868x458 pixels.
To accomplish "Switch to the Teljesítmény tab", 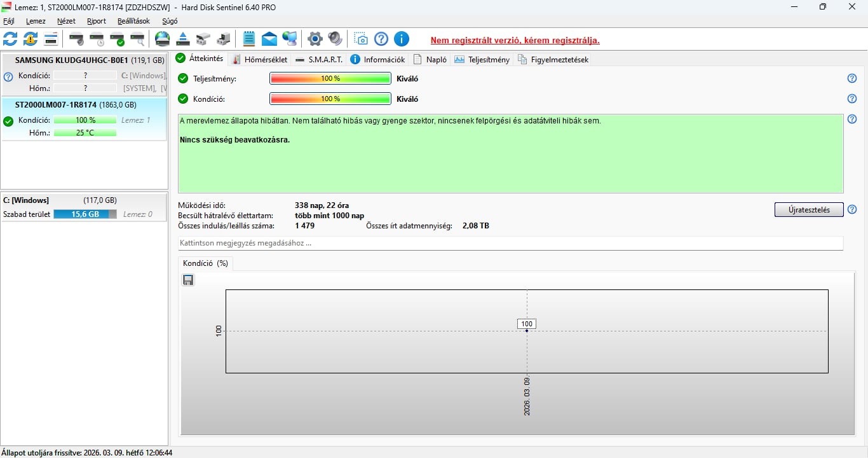I will (x=482, y=59).
